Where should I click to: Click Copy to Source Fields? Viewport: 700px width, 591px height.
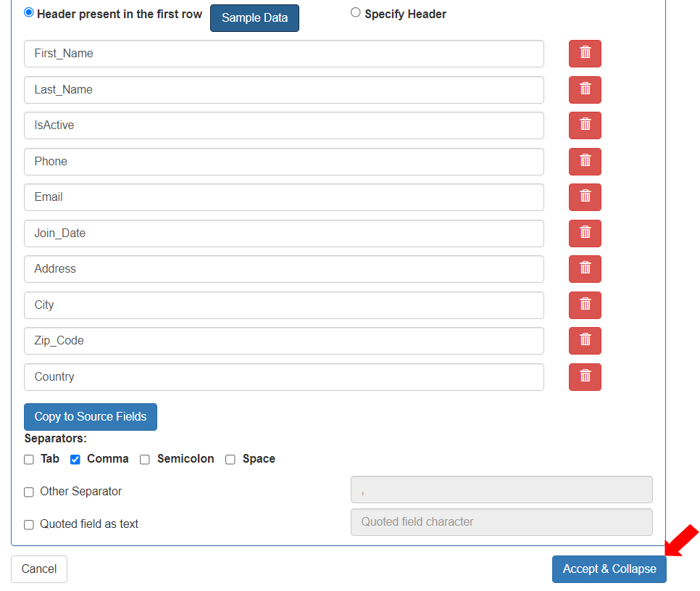click(x=90, y=416)
